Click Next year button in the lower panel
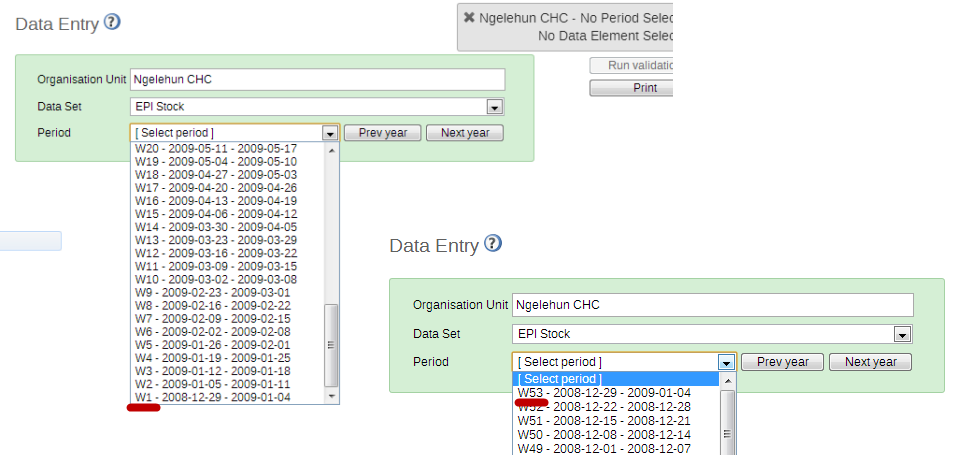 (x=871, y=362)
